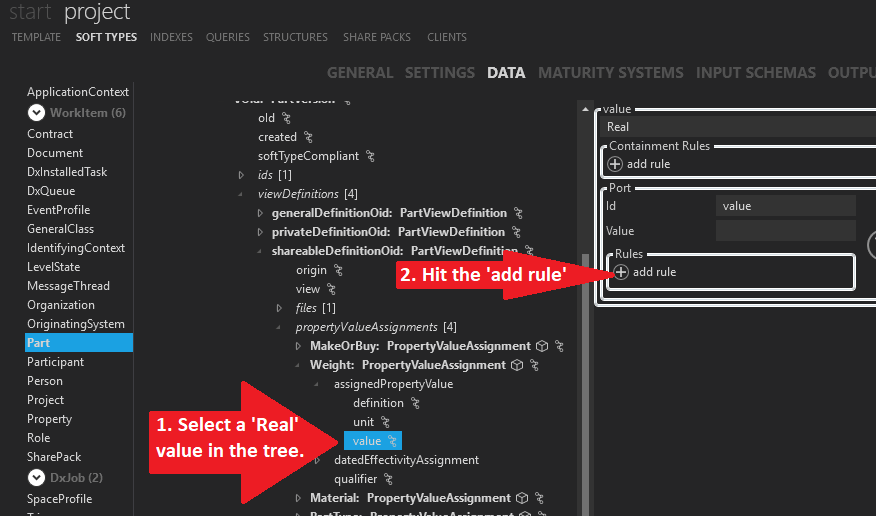Select the SharePack soft type
The height and width of the screenshot is (516, 876).
click(54, 457)
